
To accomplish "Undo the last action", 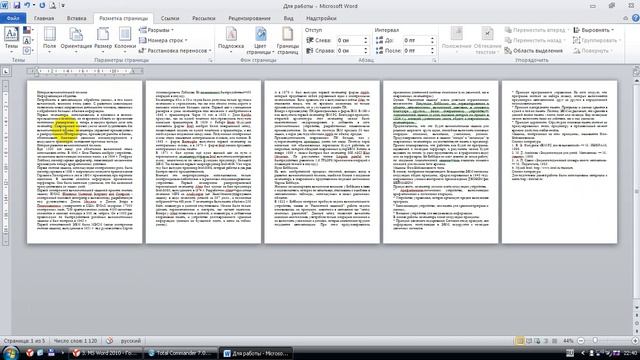I will pos(27,6).
